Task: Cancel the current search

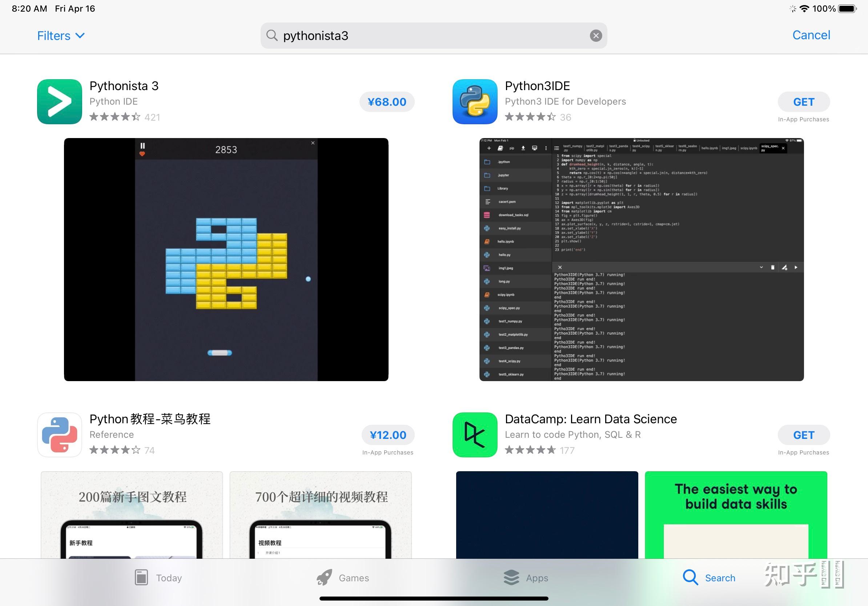Action: click(811, 35)
